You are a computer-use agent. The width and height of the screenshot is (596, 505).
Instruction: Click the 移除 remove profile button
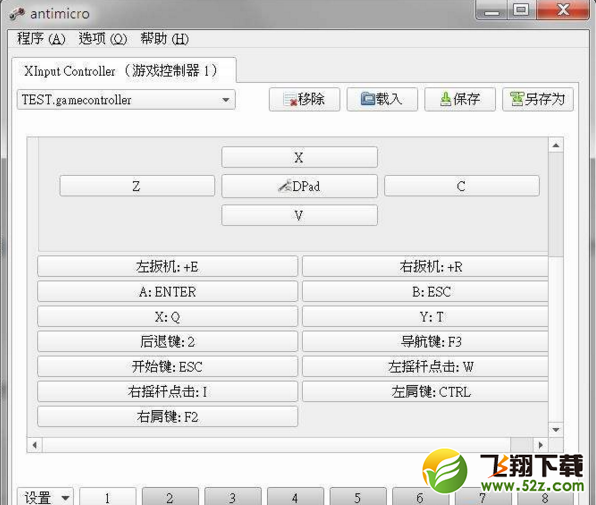point(304,100)
